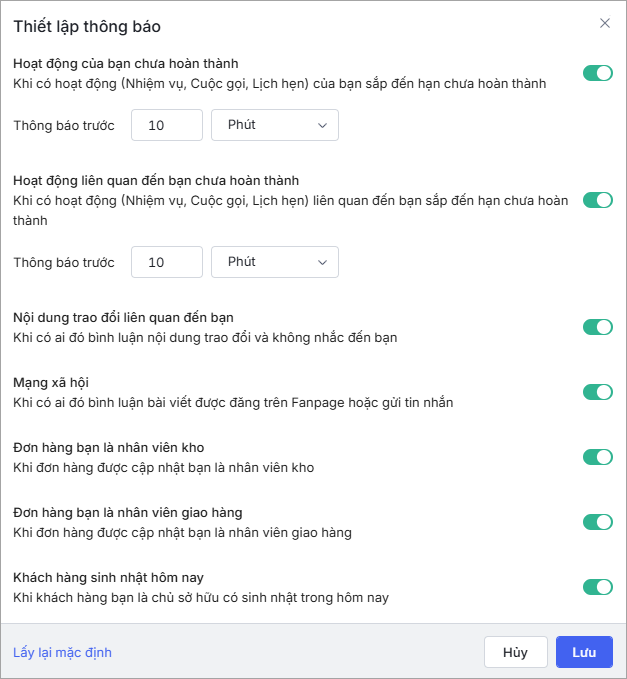Viewport: 627px width, 679px height.
Task: Focus the second 'Thông báo trước' number field
Action: (167, 262)
